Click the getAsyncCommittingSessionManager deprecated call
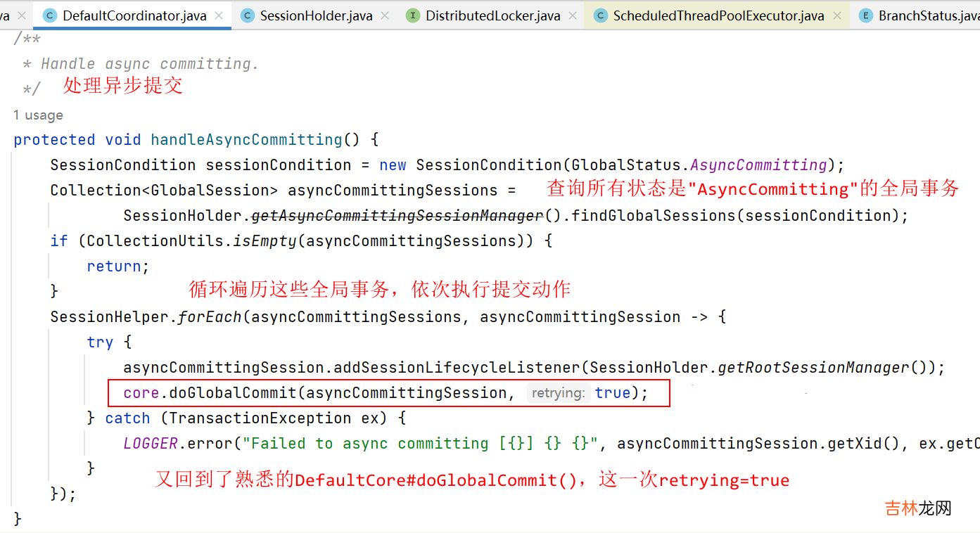The height and width of the screenshot is (533, 980). pos(397,215)
